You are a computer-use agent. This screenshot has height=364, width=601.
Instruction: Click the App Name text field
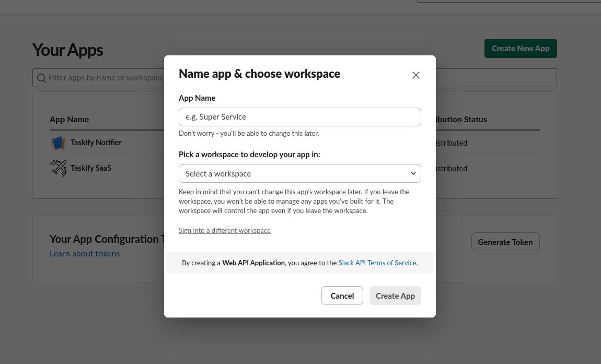pyautogui.click(x=299, y=117)
